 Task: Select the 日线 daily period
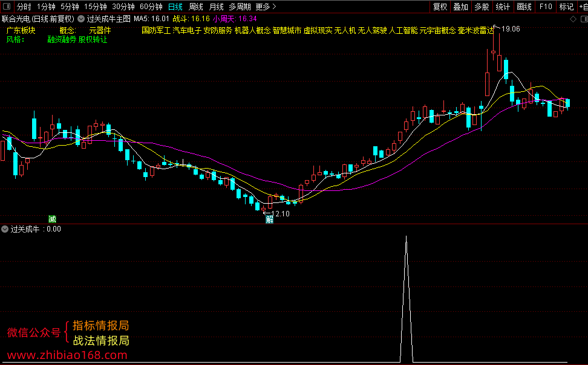pyautogui.click(x=175, y=7)
